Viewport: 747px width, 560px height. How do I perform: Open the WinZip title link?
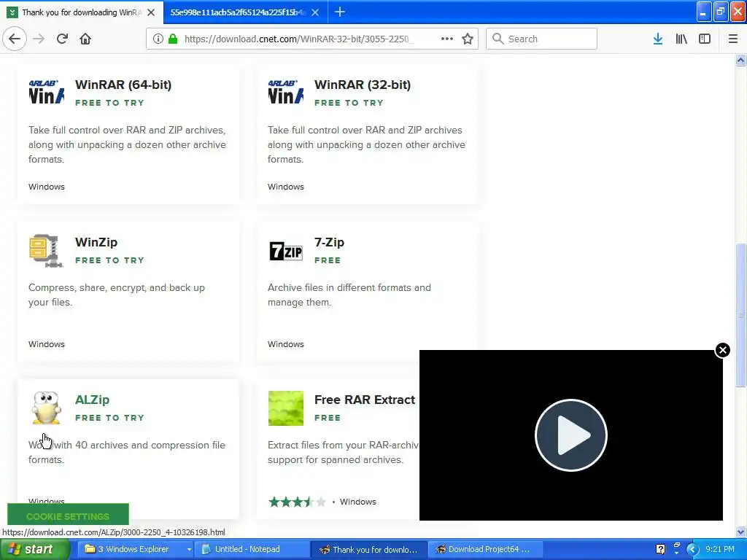[x=96, y=242]
